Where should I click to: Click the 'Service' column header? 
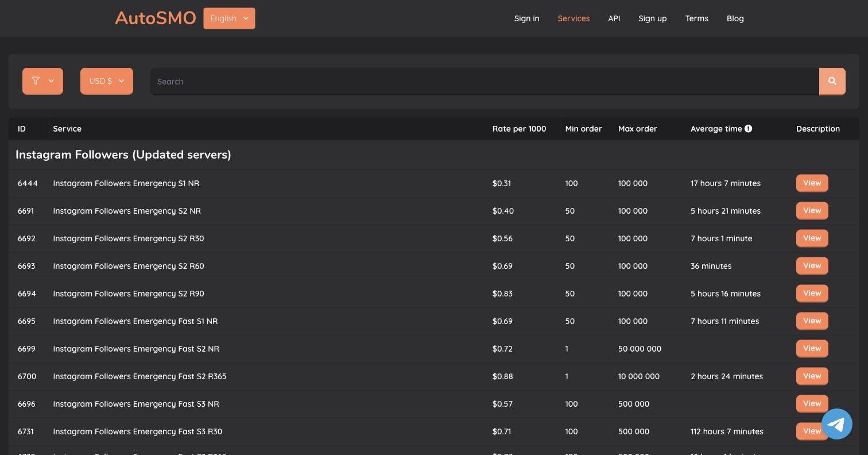[x=67, y=129]
